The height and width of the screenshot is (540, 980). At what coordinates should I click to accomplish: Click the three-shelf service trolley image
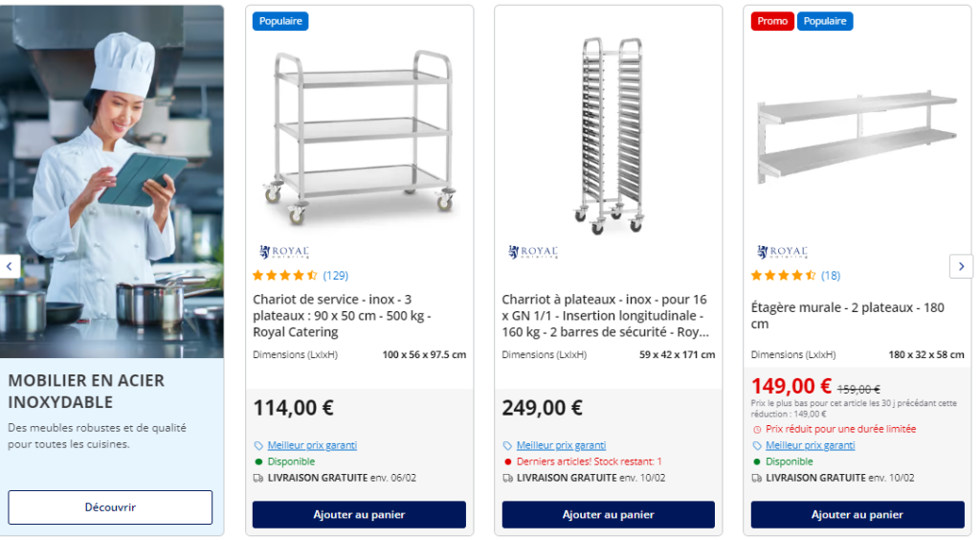tap(360, 136)
